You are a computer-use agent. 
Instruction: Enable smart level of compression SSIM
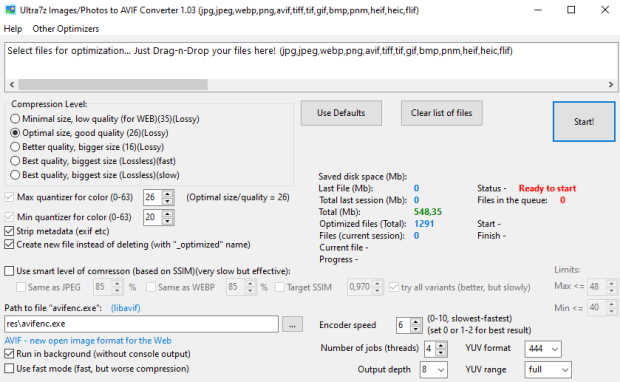(147, 271)
